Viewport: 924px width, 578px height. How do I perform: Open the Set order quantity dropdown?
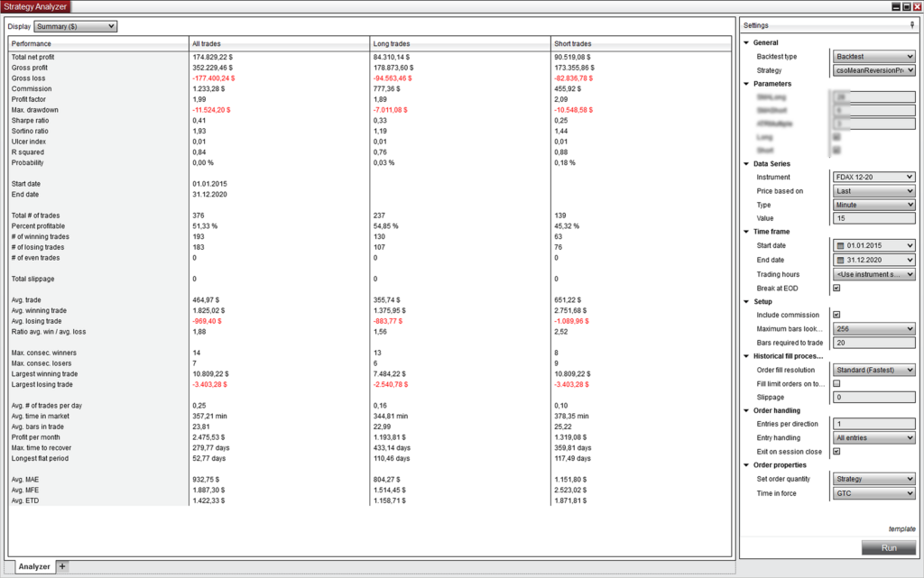coord(873,479)
